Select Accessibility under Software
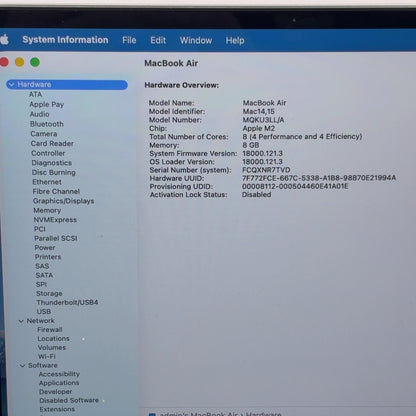 59,374
